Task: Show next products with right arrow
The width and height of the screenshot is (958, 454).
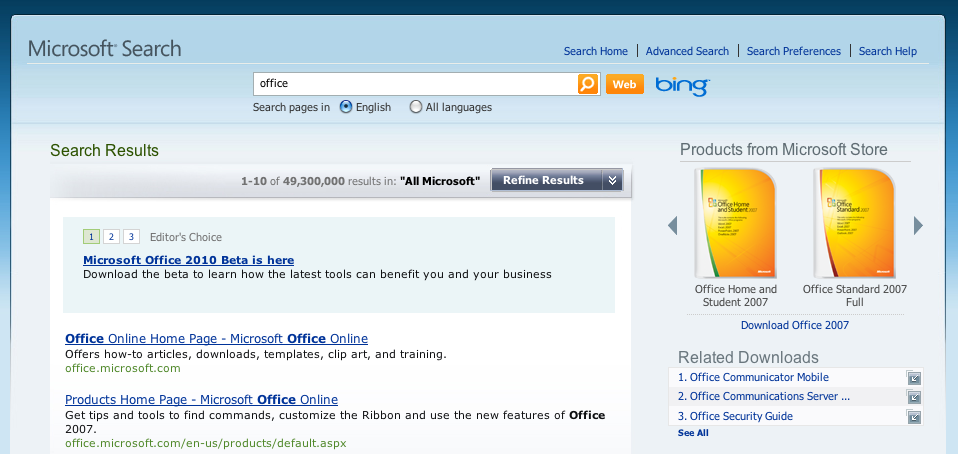Action: [918, 225]
